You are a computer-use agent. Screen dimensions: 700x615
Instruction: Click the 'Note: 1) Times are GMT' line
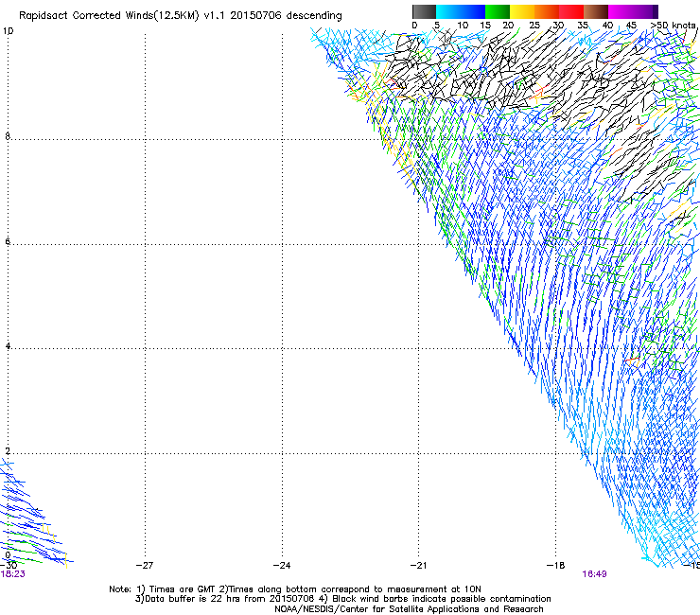(295, 589)
